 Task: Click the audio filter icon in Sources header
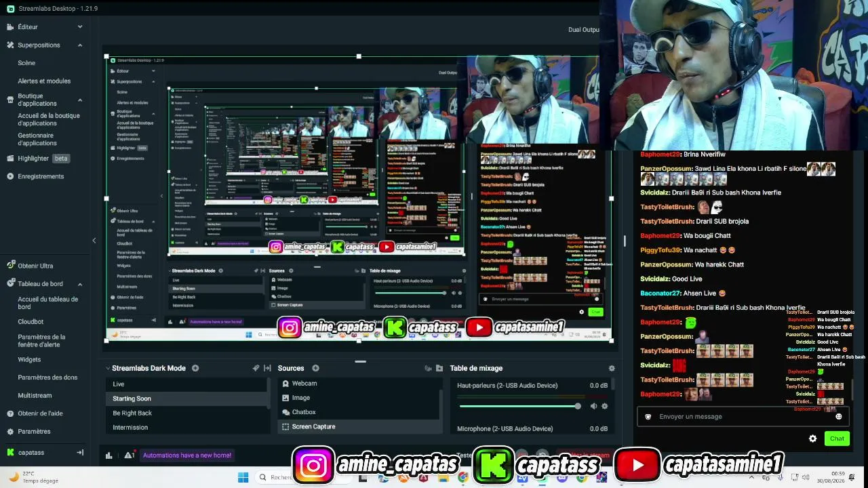[x=428, y=368]
